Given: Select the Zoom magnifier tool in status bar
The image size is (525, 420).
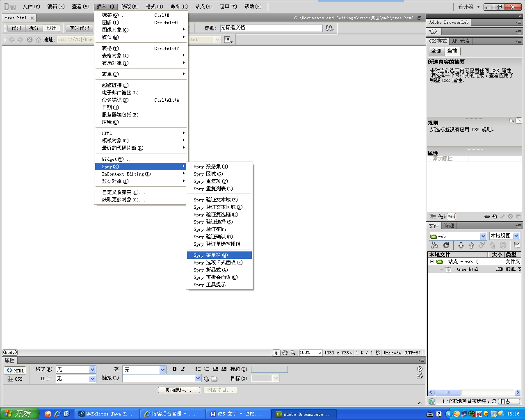Looking at the screenshot, I should (293, 353).
